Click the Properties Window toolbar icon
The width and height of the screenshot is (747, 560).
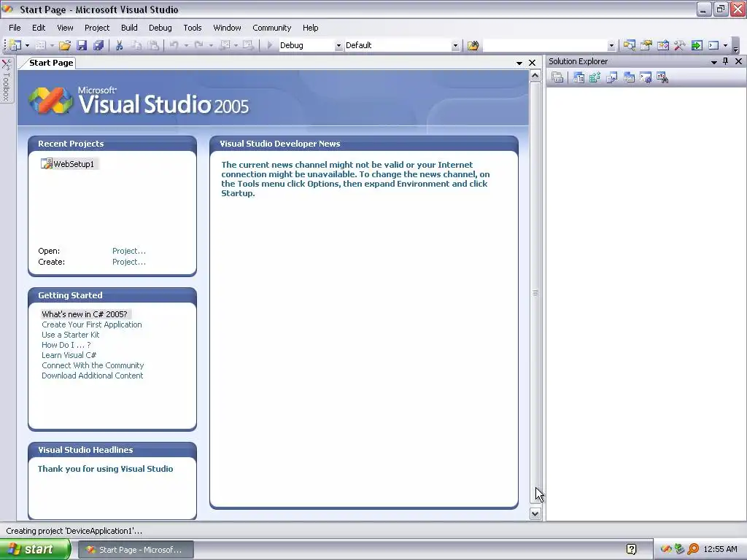coord(646,45)
